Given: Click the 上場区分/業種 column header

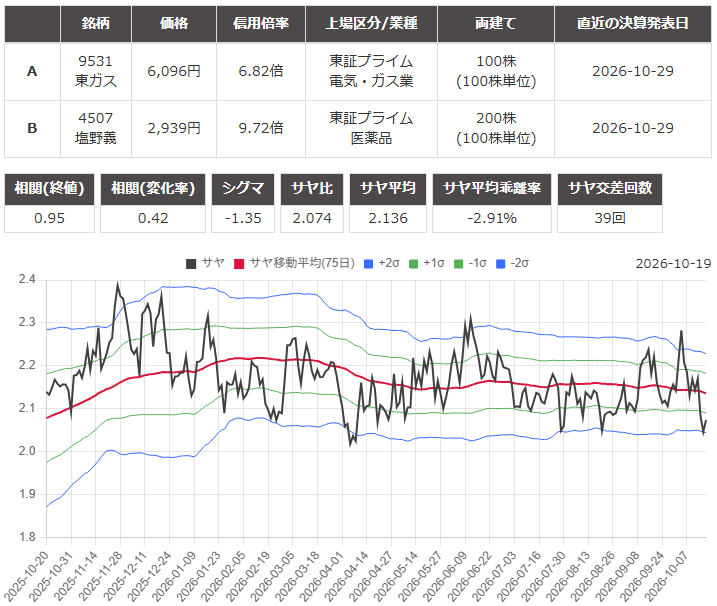Looking at the screenshot, I should [x=371, y=23].
